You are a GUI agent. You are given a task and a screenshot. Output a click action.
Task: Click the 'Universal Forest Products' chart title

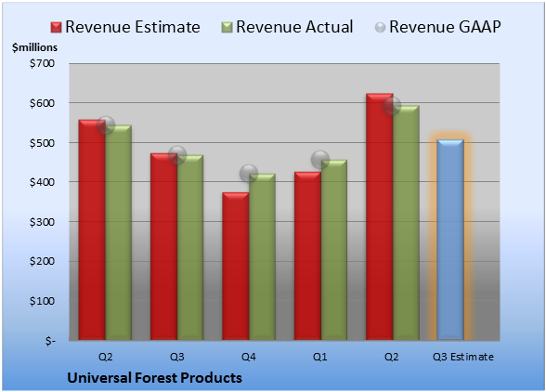click(x=154, y=378)
